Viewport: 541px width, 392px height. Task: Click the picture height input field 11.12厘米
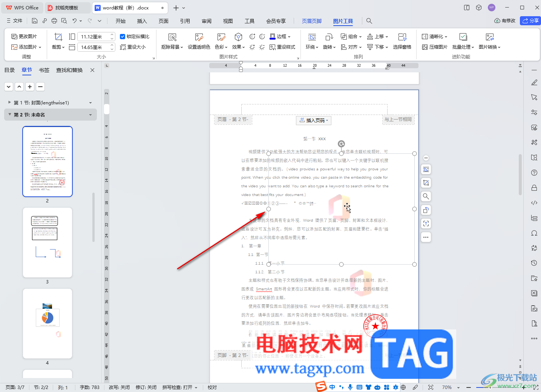pos(93,37)
